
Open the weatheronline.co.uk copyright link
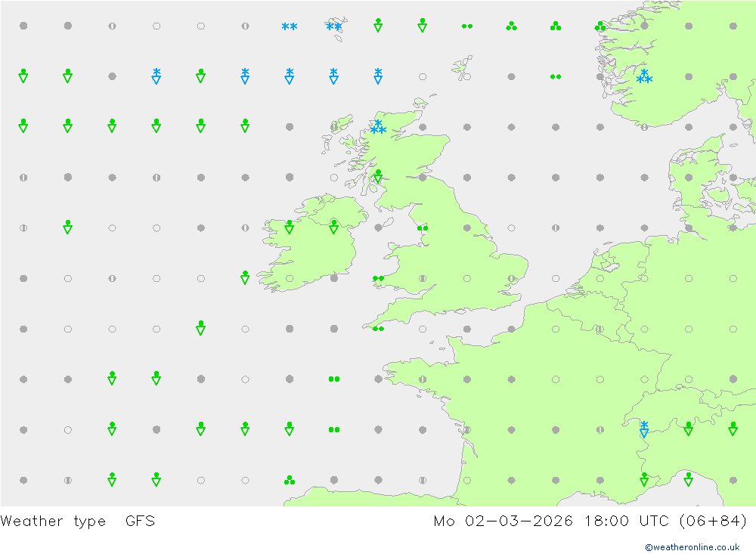pos(692,547)
